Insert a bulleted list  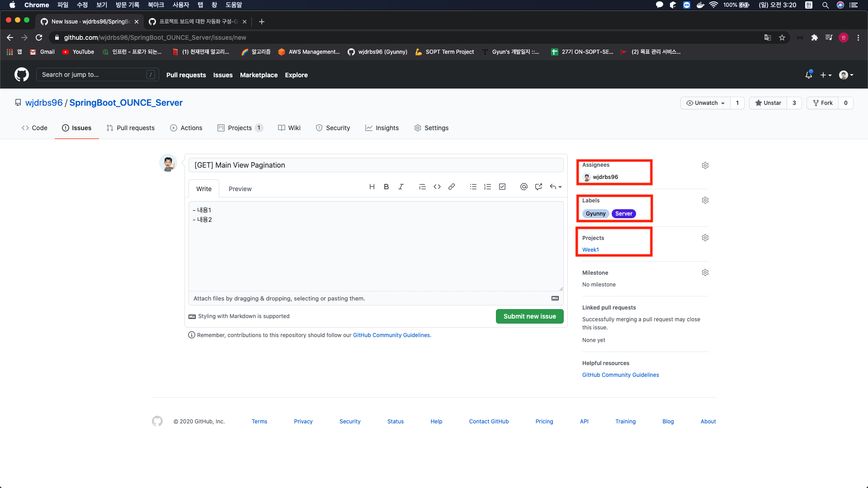click(x=473, y=187)
